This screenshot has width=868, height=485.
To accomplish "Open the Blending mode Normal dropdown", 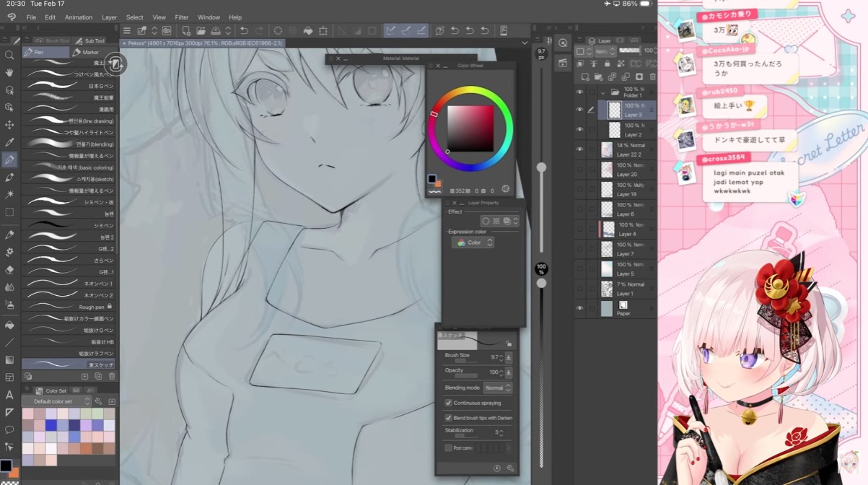I will pyautogui.click(x=497, y=388).
